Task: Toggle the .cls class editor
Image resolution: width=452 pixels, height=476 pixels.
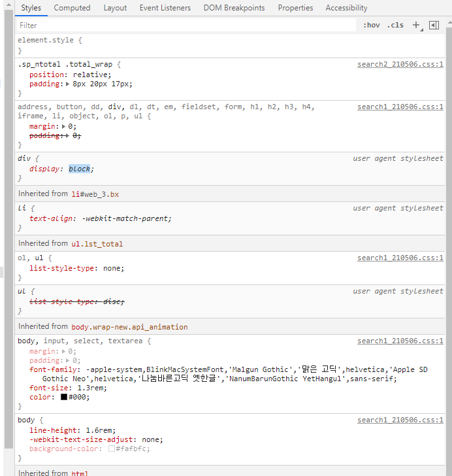Action: click(395, 25)
